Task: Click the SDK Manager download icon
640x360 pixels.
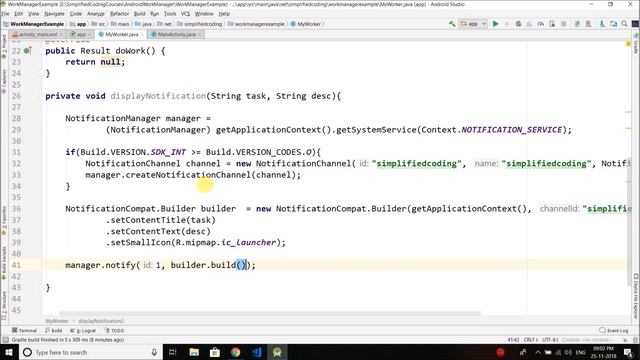Action: pos(602,24)
